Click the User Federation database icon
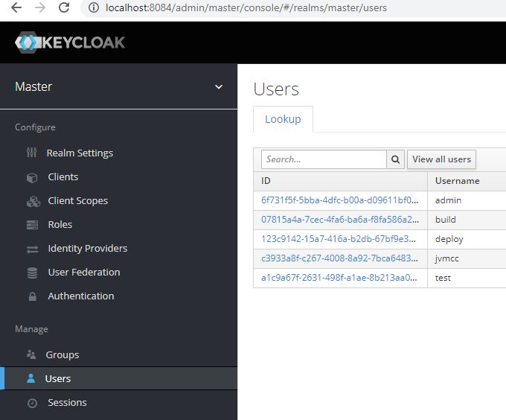Viewport: 506px width, 420px height. point(32,273)
